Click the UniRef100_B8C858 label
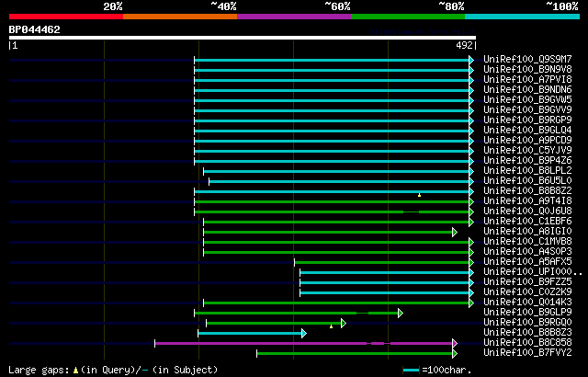 [x=527, y=343]
